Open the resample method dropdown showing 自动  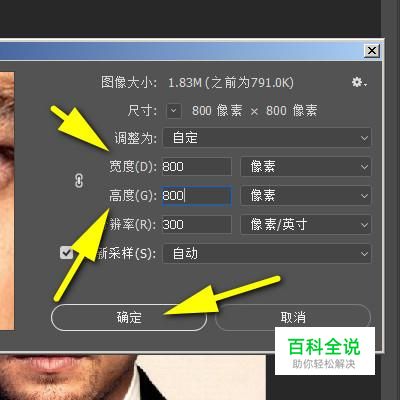267,253
